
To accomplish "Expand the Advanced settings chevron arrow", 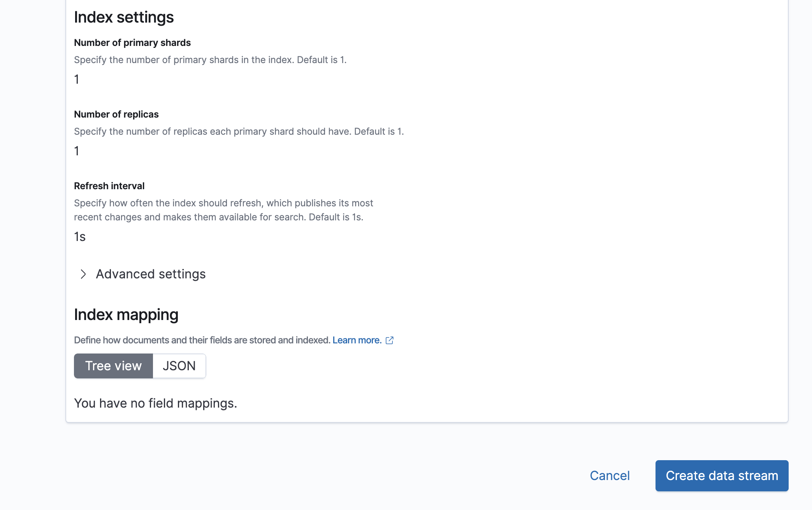I will point(83,274).
